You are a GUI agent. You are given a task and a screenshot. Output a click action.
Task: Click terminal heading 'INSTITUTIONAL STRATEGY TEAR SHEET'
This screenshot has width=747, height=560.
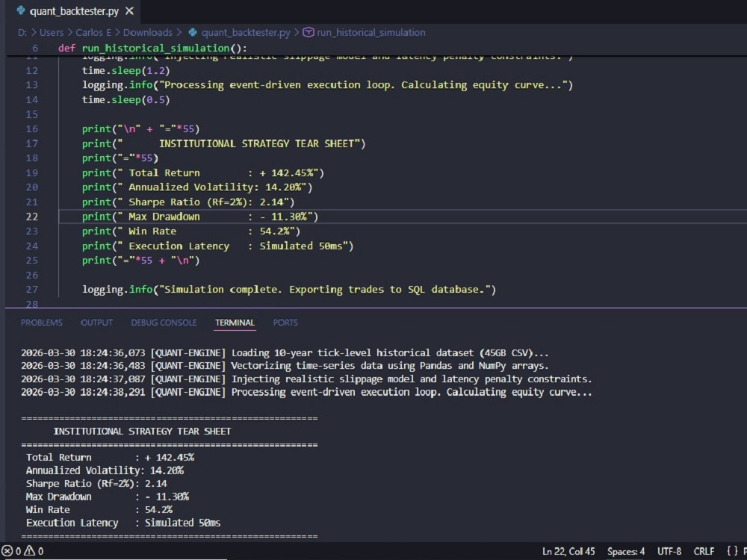pyautogui.click(x=142, y=431)
